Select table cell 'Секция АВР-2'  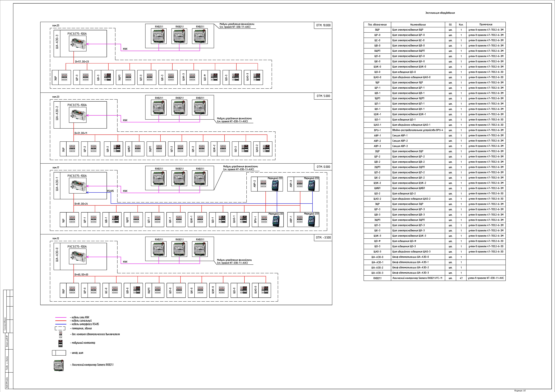[418, 141]
